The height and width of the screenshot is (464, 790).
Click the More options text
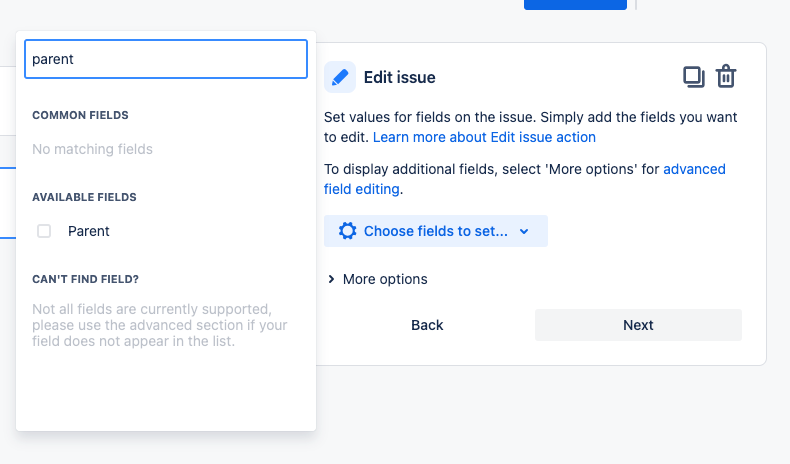[x=385, y=279]
